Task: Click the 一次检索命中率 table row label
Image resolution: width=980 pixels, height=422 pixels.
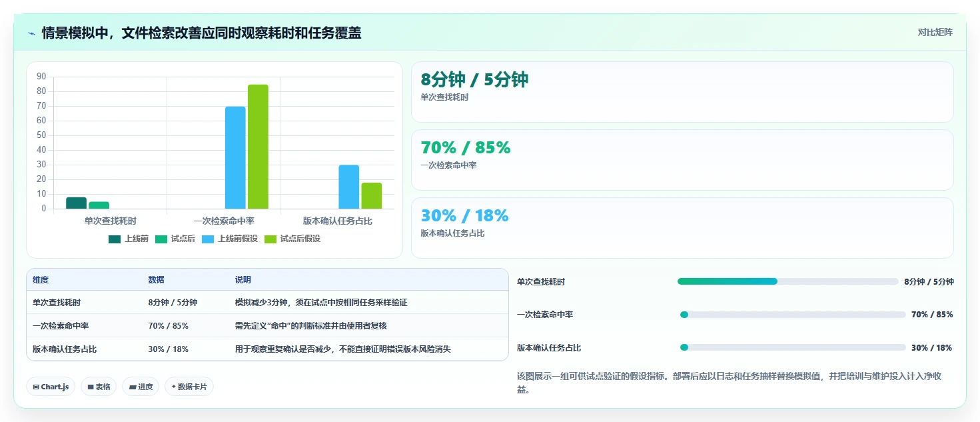Action: 61,326
